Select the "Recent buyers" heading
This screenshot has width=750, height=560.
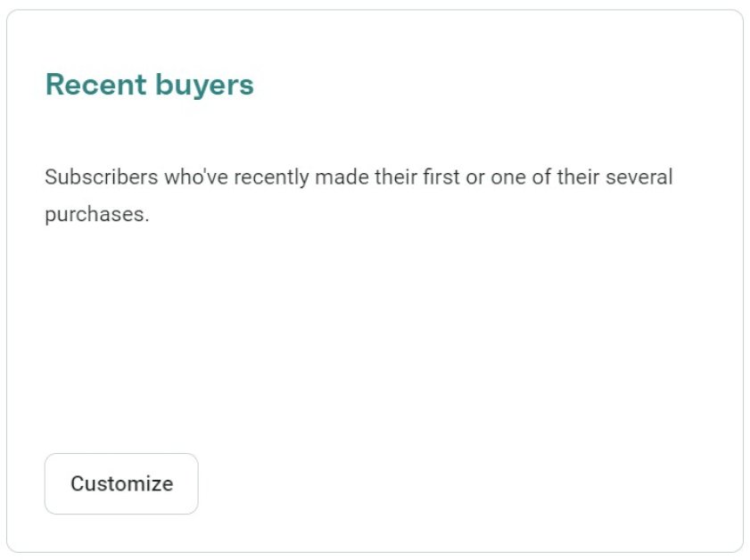coord(149,85)
